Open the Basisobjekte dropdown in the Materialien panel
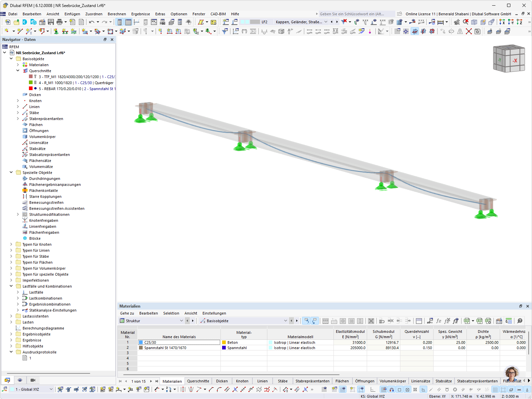 coord(285,321)
